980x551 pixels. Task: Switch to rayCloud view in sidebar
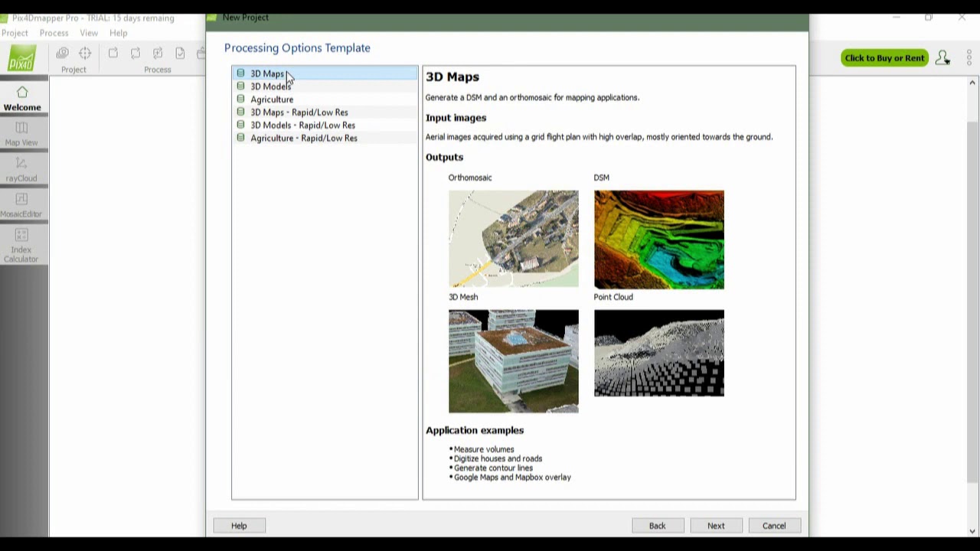coord(21,169)
